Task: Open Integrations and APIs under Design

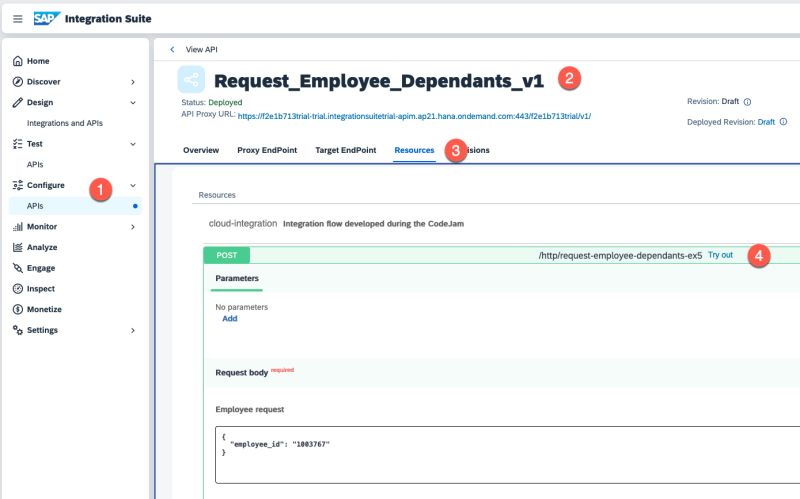Action: click(x=65, y=123)
